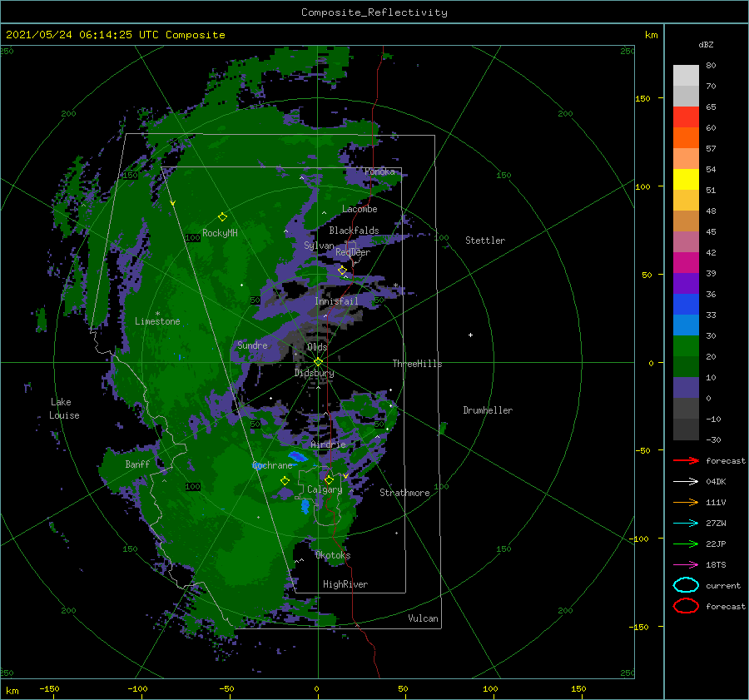Image resolution: width=749 pixels, height=700 pixels.
Task: Click the Lacombe label
Action: [x=360, y=209]
